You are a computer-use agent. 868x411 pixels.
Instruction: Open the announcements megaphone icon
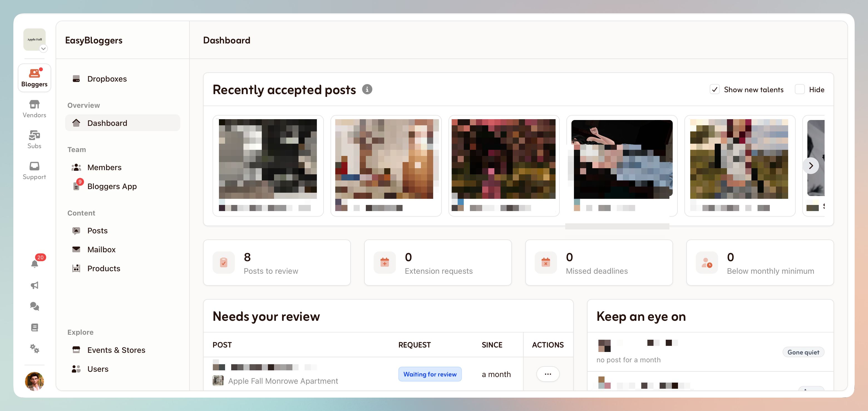[34, 285]
